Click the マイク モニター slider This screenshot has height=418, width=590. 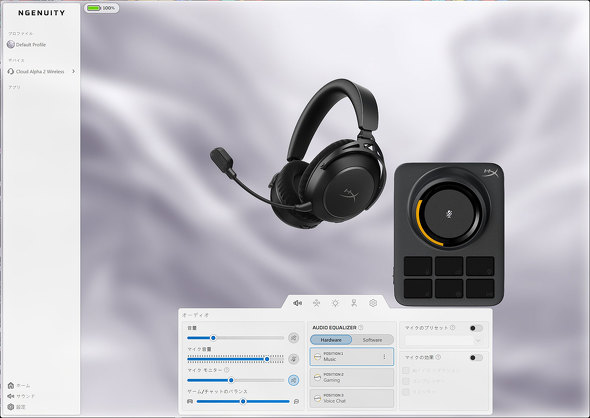click(236, 380)
